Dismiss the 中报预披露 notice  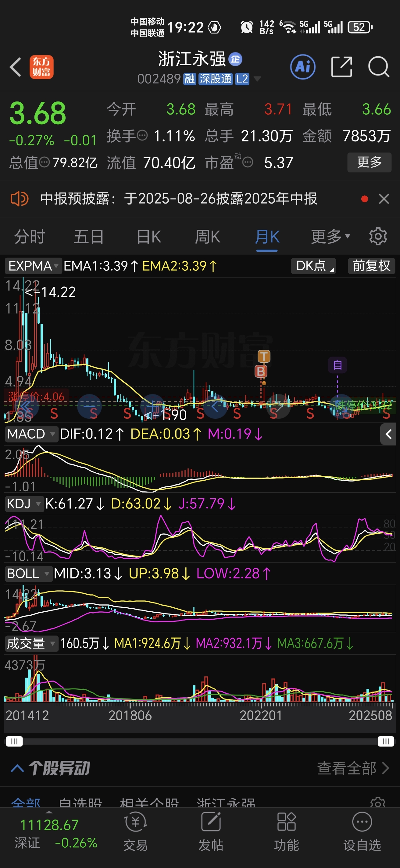(384, 199)
